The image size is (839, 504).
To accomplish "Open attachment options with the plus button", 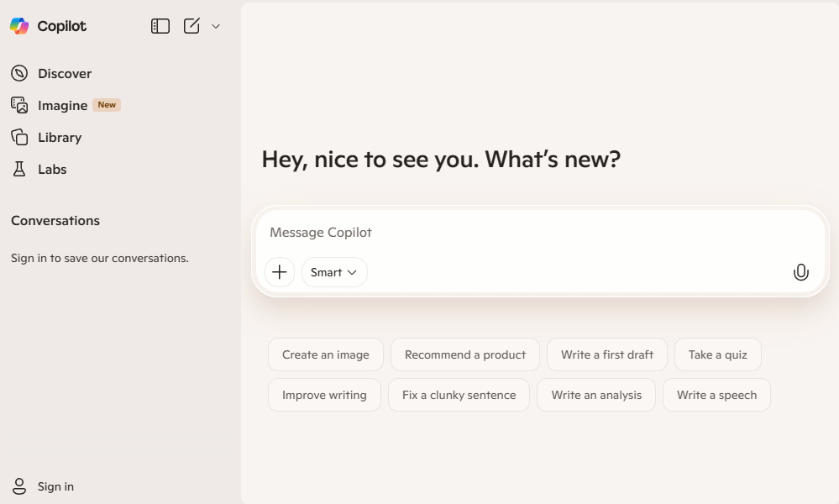I will coord(280,272).
